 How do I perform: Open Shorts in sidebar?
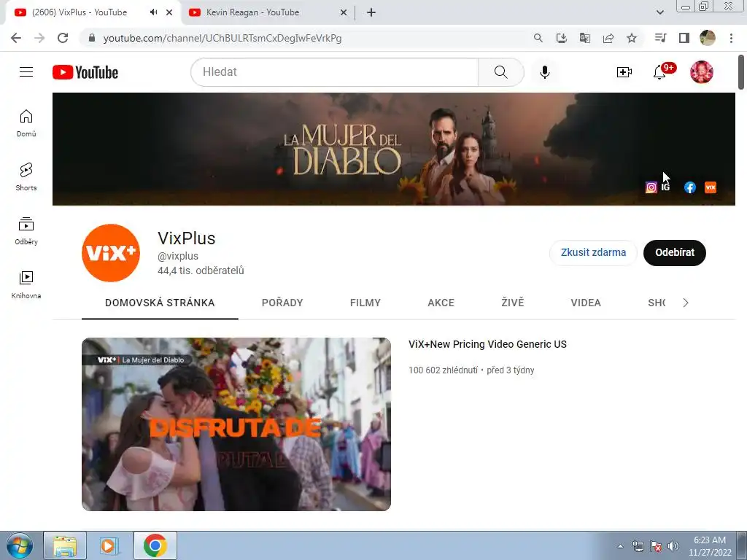click(x=26, y=176)
